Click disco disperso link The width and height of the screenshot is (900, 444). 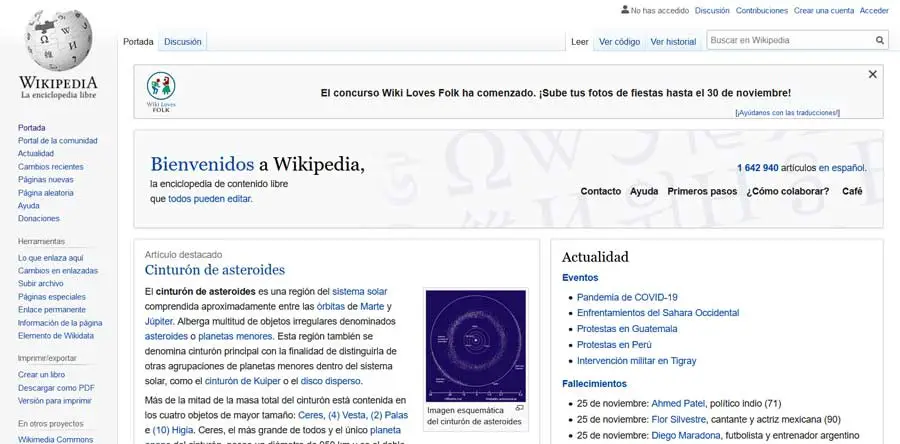[331, 381]
